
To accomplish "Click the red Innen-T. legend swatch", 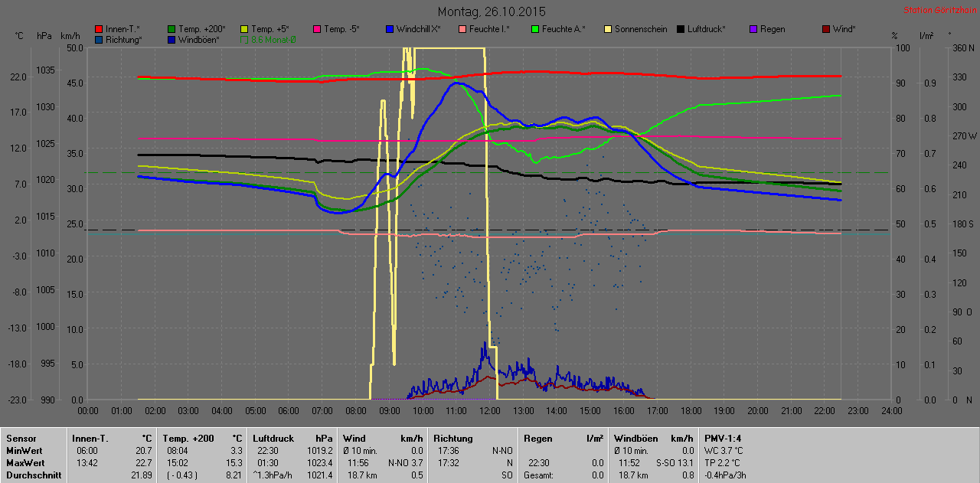I will click(99, 29).
